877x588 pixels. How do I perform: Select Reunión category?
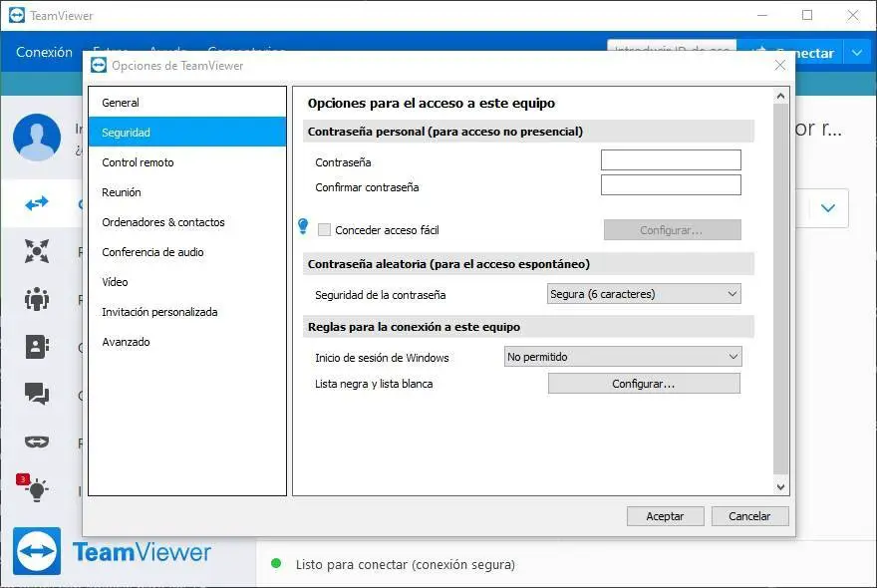click(187, 192)
